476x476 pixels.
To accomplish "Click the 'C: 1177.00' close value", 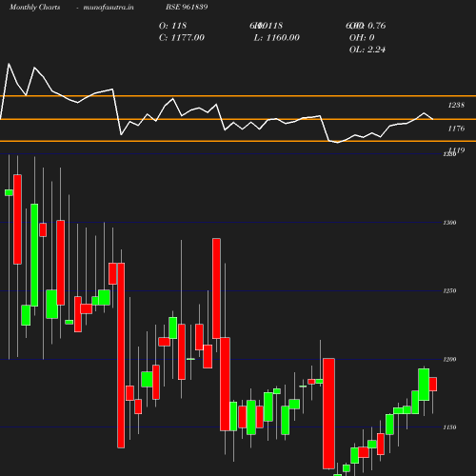I will 182,37.
